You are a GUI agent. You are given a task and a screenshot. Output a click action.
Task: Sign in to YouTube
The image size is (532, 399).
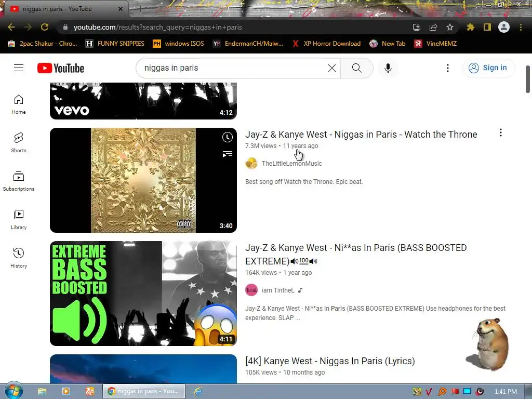(488, 68)
